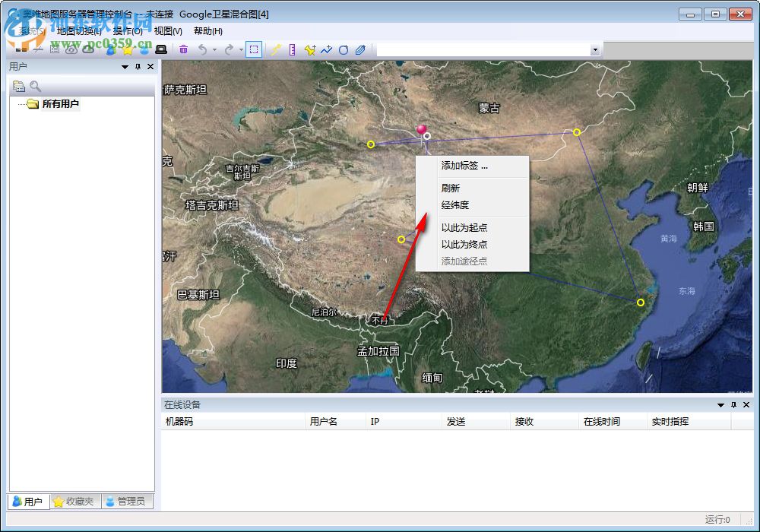Switch to the 收藏夹 tab

(x=74, y=502)
